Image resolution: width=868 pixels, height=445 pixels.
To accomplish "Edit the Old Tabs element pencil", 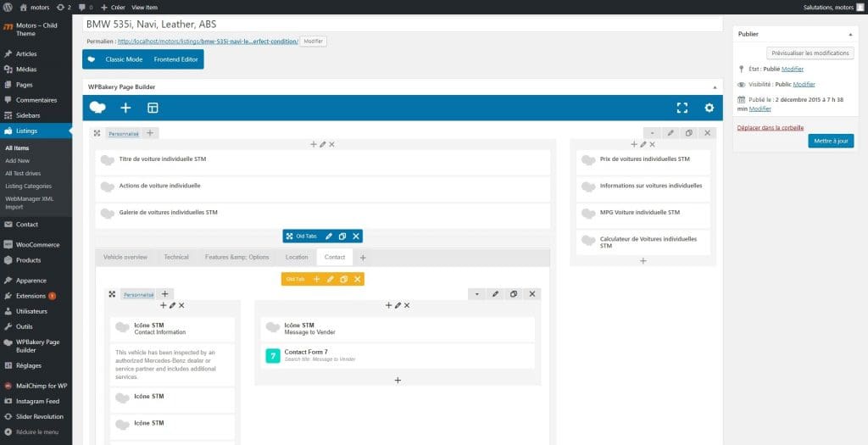I will [329, 236].
